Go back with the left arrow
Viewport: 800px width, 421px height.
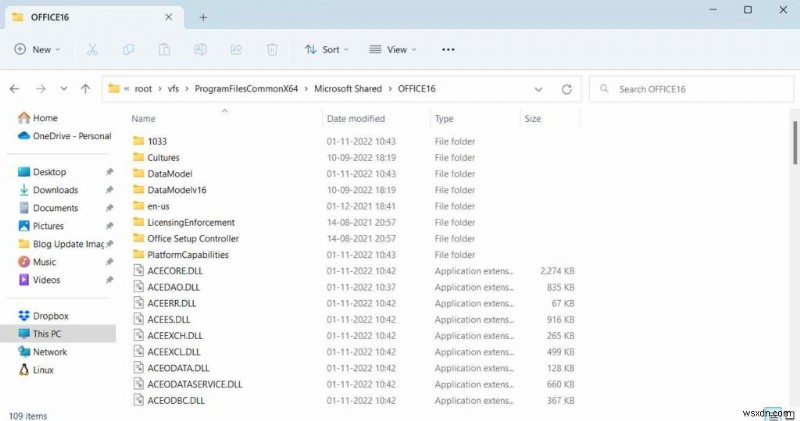[15, 89]
